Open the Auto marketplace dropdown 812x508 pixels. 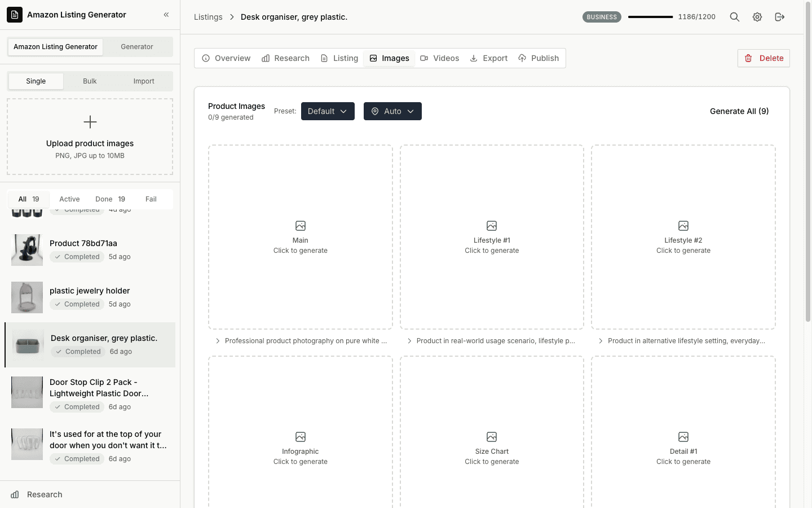[x=392, y=111]
